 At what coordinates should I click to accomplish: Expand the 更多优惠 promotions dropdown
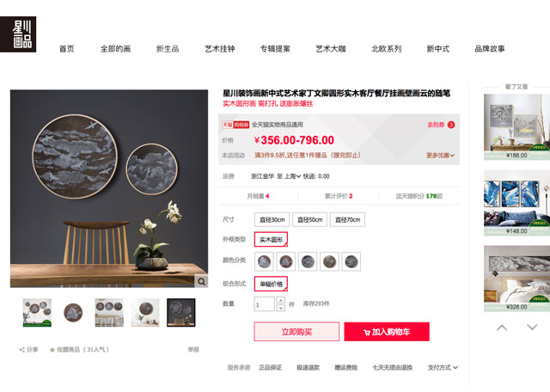point(440,156)
